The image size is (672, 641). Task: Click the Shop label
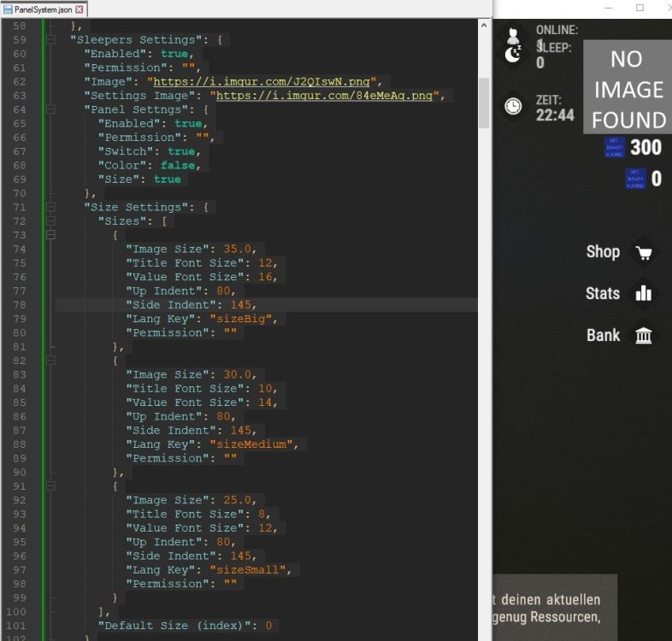point(603,252)
